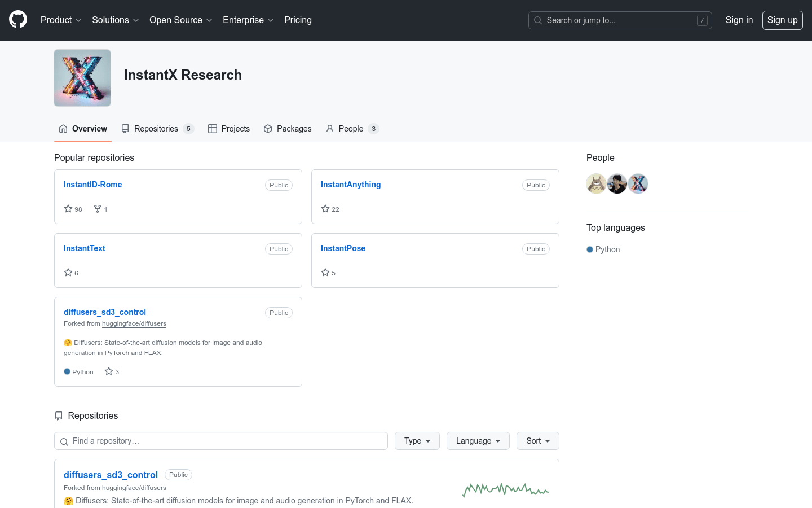Viewport: 812px width, 508px height.
Task: Select the Overview tab
Action: (83, 129)
